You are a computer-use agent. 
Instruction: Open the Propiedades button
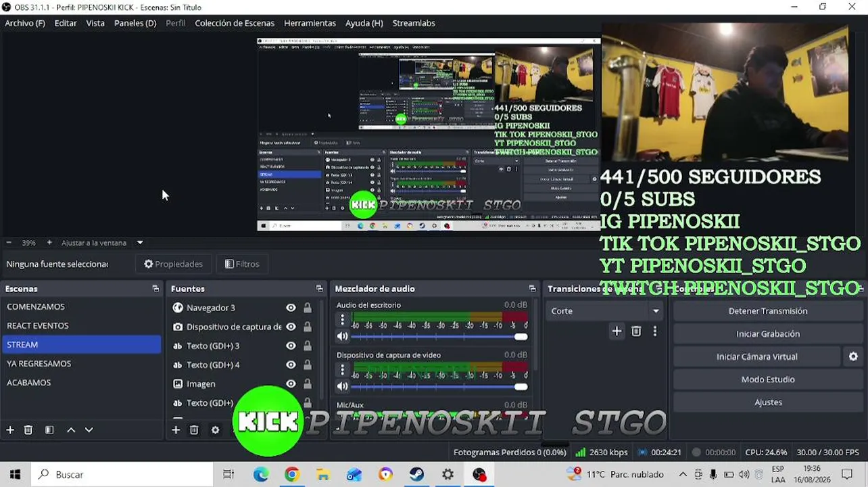[173, 264]
